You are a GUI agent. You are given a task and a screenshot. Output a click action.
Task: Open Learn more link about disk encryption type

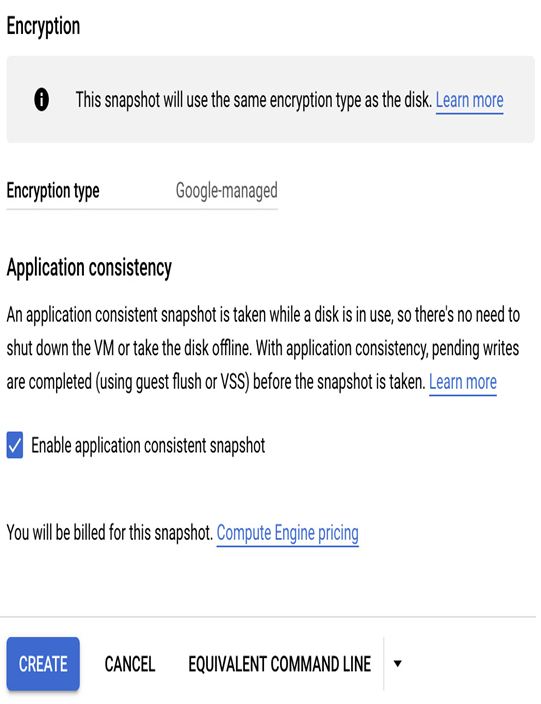click(x=469, y=100)
